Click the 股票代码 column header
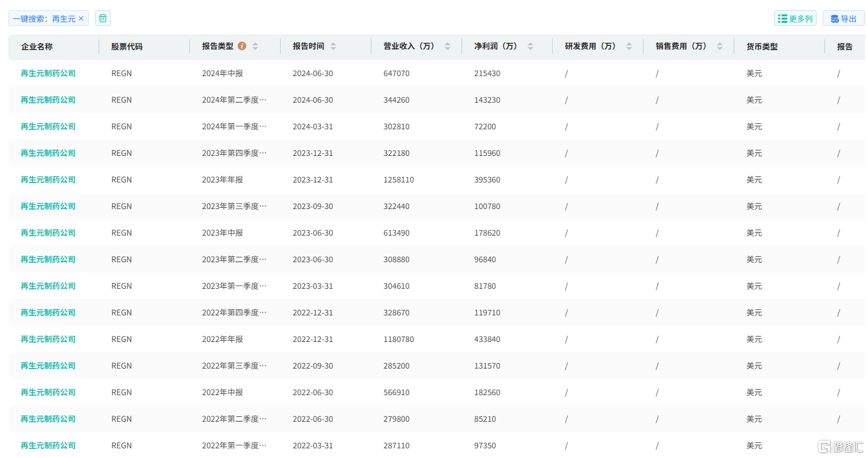The width and height of the screenshot is (868, 458). [x=127, y=47]
